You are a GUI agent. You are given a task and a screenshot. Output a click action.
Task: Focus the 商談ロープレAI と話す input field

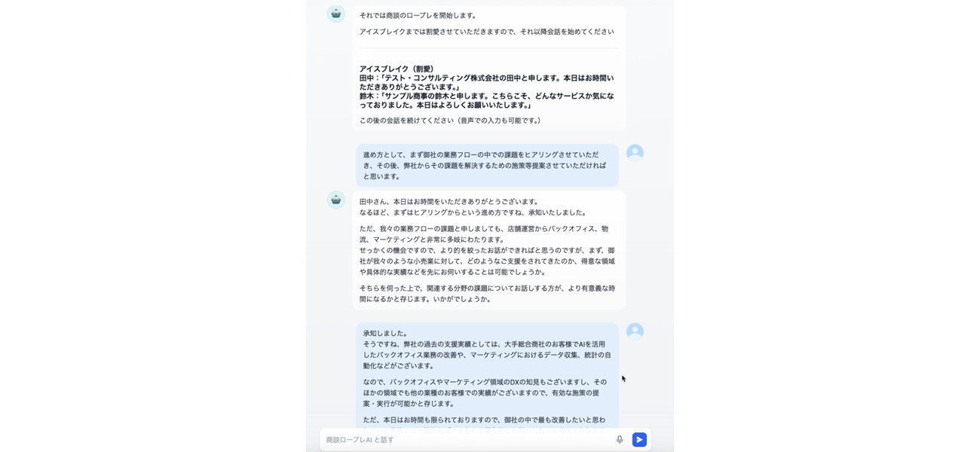click(467, 440)
